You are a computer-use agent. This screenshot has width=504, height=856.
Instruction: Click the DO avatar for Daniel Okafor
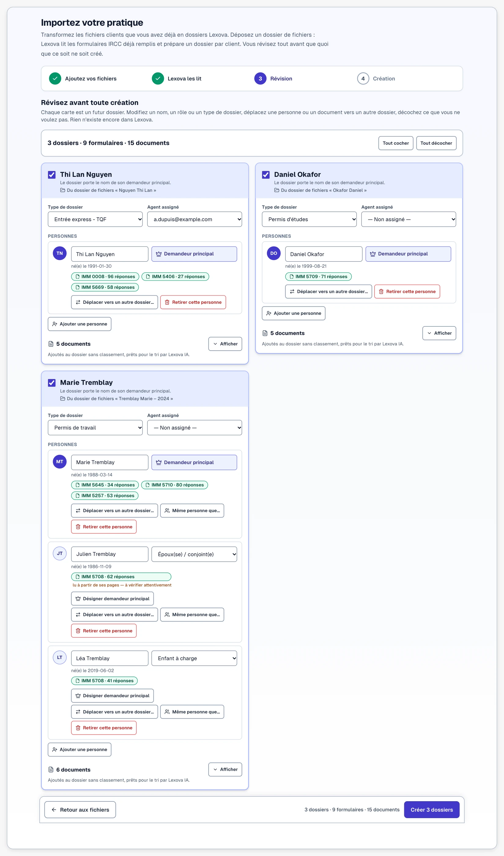click(273, 253)
